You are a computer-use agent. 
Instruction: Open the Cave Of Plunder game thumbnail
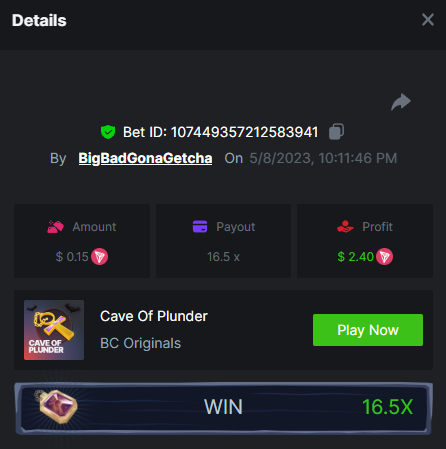coord(54,330)
